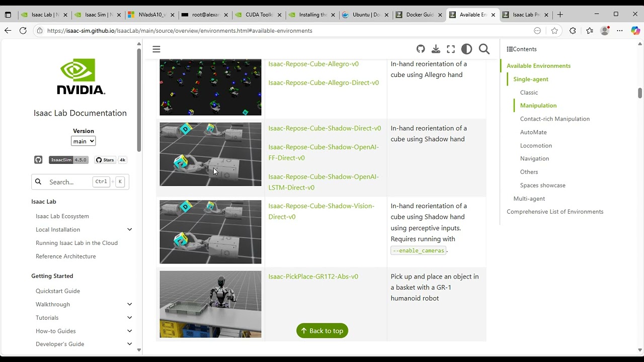
Task: Open the browser profile avatar
Action: click(x=605, y=31)
